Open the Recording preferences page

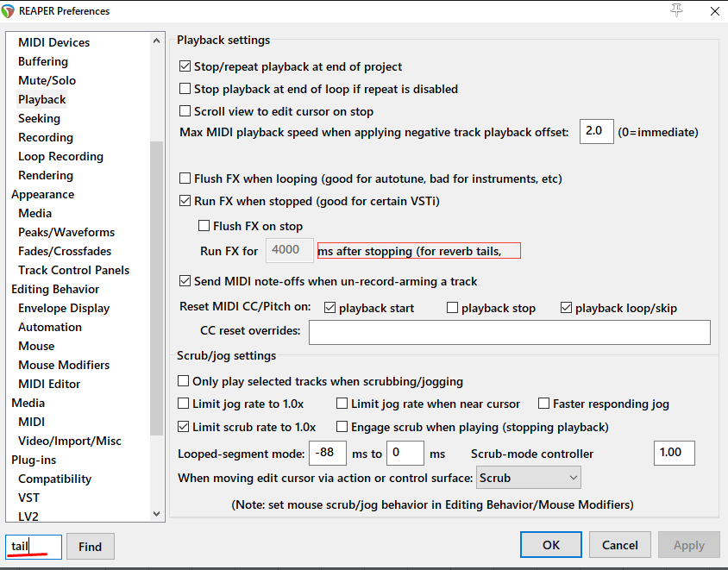coord(46,137)
